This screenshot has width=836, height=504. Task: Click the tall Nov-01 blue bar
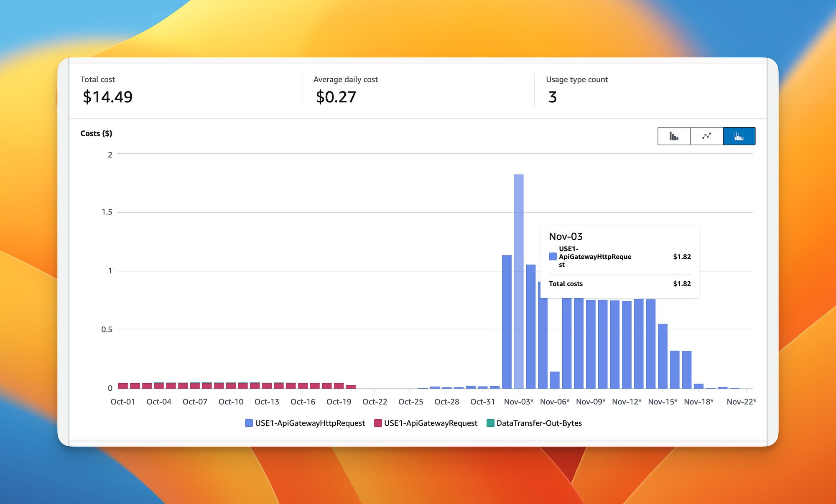pyautogui.click(x=506, y=322)
